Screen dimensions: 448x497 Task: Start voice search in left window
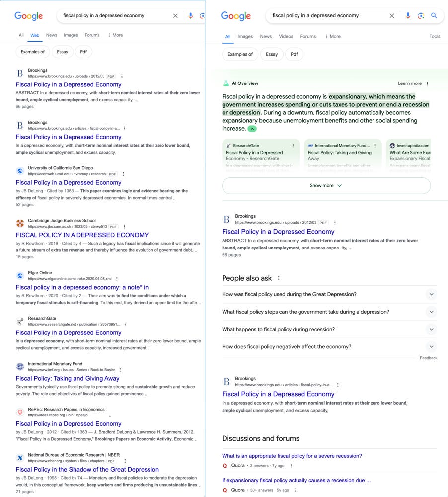click(x=190, y=16)
